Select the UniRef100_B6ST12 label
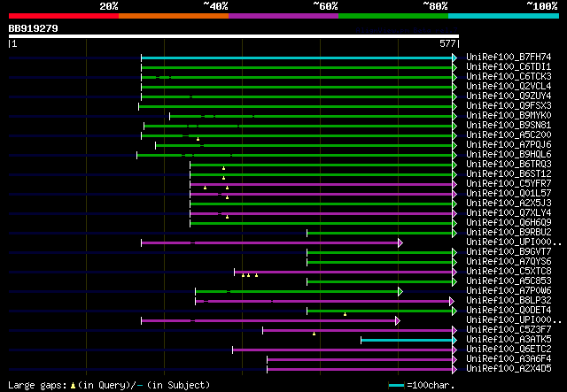 pos(509,173)
